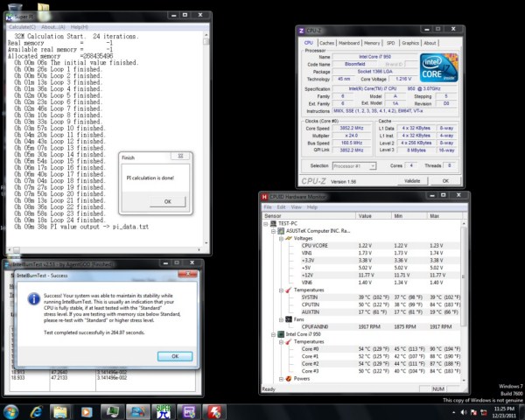Click OK in IntelBurnTest Success dialog
The height and width of the screenshot is (420, 525).
coord(175,356)
